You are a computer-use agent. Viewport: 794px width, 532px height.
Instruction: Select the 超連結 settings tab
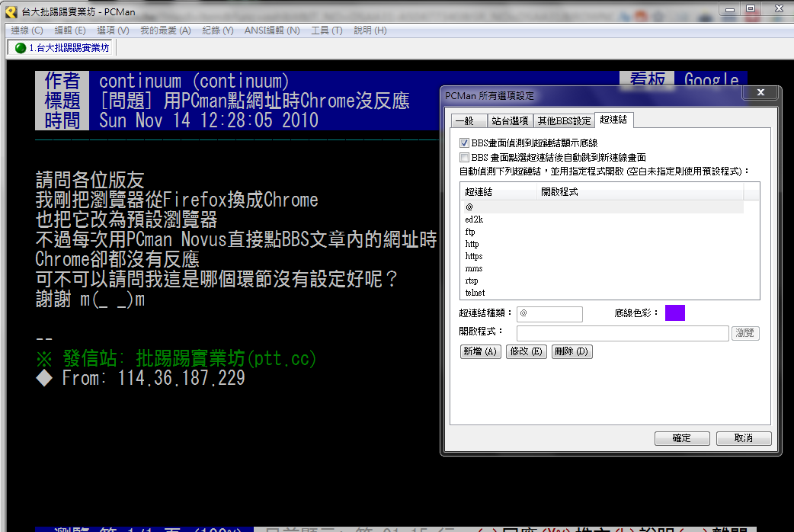[x=613, y=120]
